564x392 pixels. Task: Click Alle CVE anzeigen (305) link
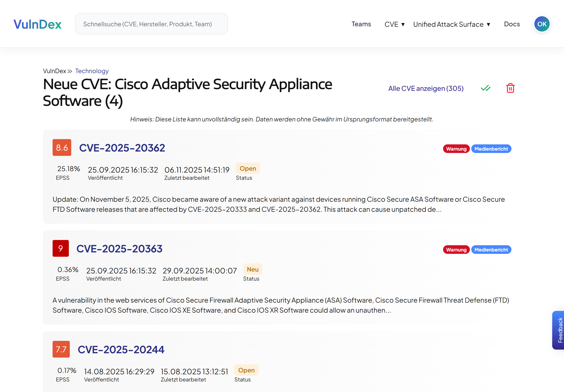point(426,88)
